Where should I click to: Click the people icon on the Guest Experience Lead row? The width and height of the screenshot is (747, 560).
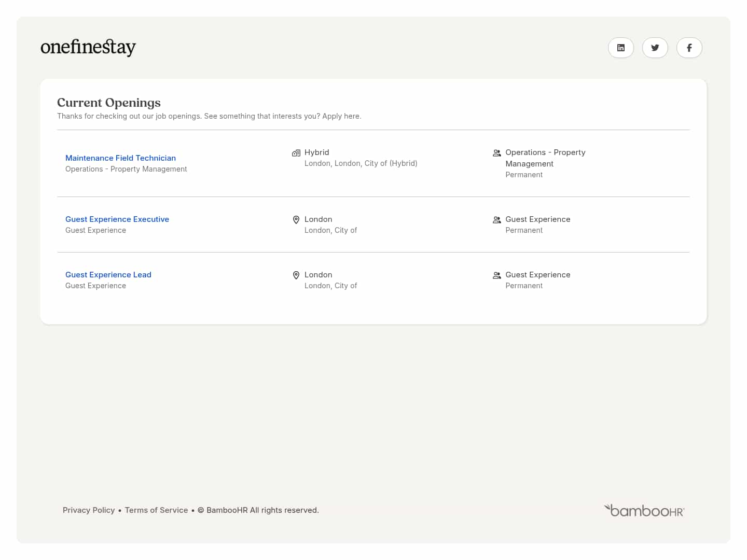[497, 275]
